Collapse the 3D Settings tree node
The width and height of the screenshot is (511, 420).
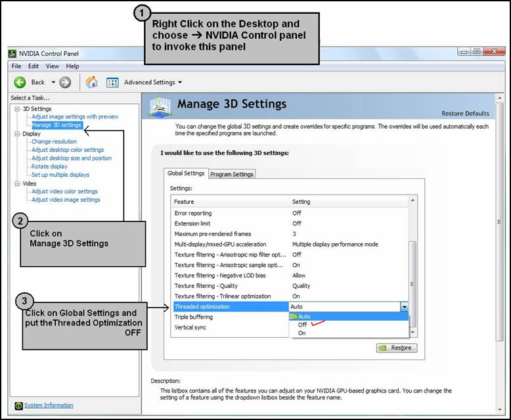tap(17, 108)
